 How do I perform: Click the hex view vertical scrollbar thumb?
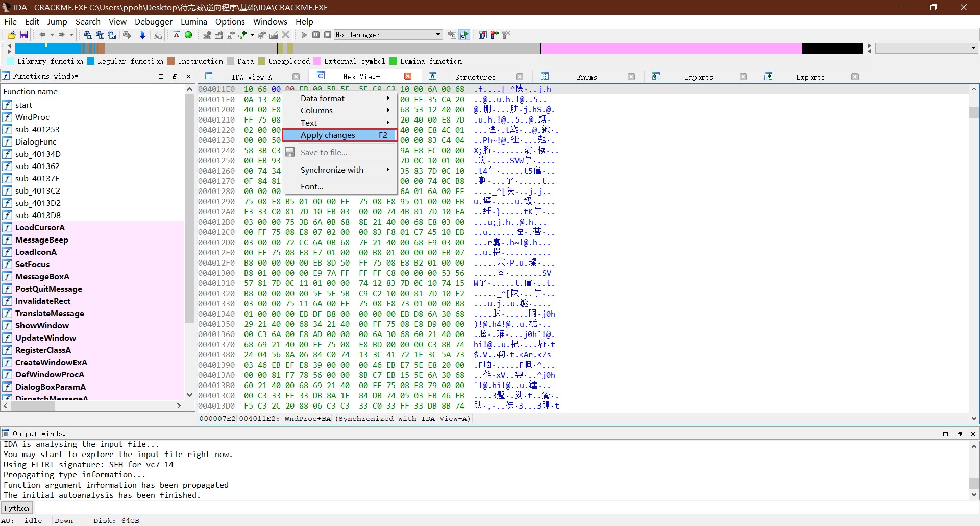(x=974, y=112)
